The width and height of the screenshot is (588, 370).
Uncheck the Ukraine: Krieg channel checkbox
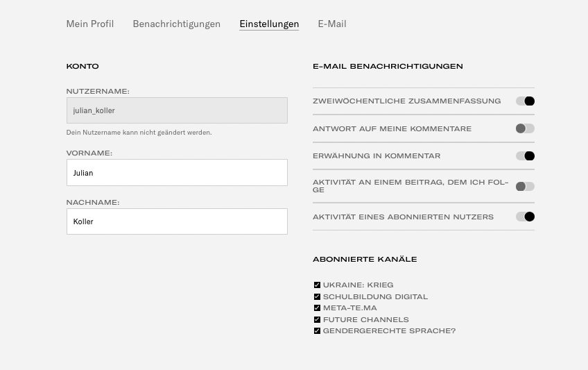[x=317, y=285]
